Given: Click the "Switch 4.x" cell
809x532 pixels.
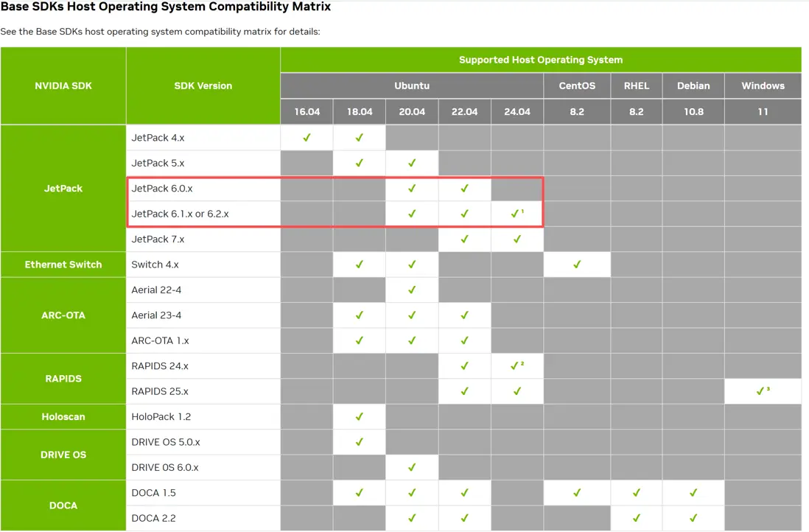Looking at the screenshot, I should 203,265.
